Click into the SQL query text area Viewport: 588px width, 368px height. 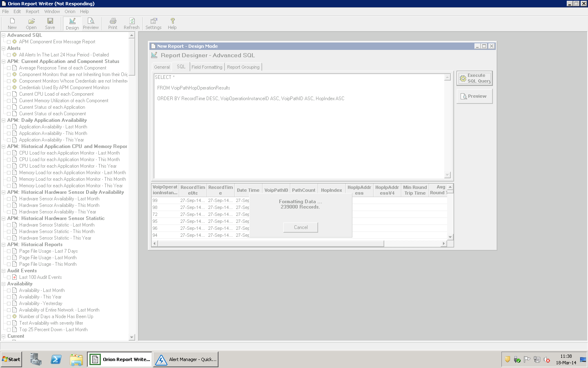tap(299, 126)
